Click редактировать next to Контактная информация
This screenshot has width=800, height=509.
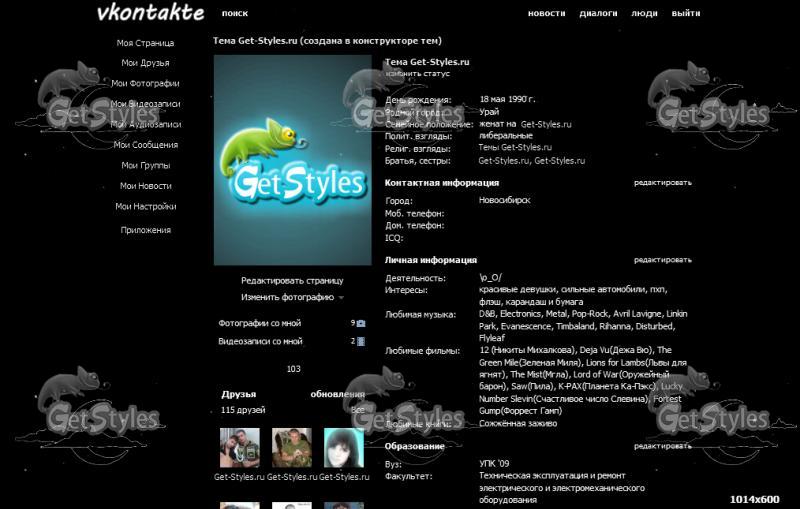[x=663, y=183]
